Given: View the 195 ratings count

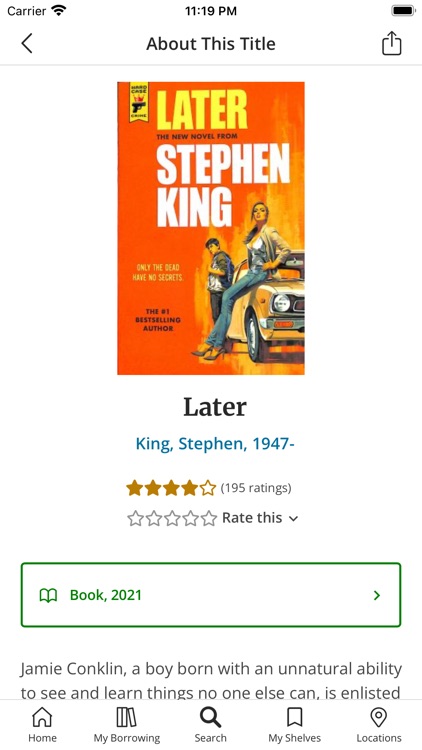Looking at the screenshot, I should pyautogui.click(x=256, y=488).
